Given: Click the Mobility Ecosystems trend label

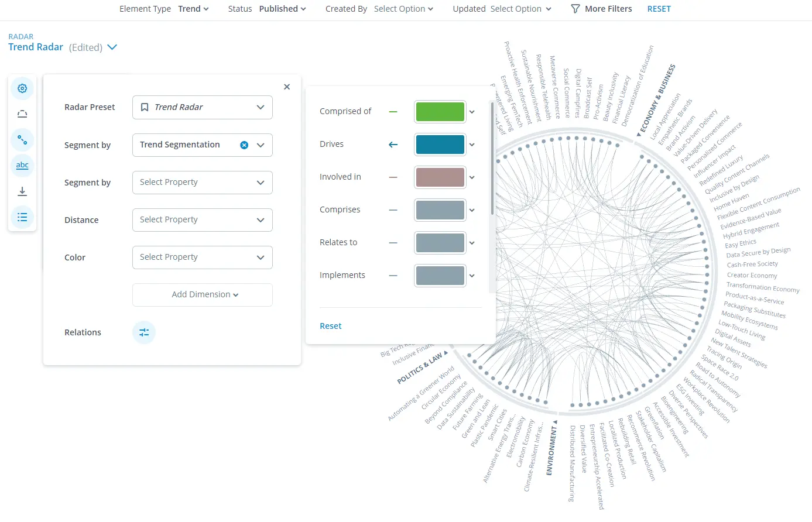Looking at the screenshot, I should pyautogui.click(x=749, y=321).
